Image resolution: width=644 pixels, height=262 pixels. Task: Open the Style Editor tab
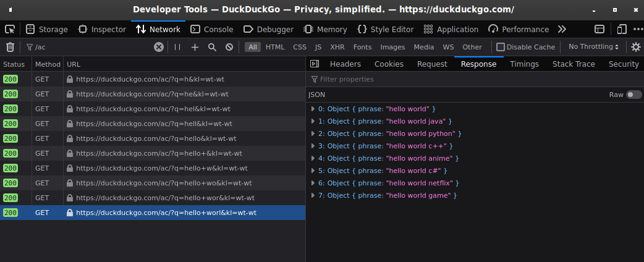pos(385,29)
